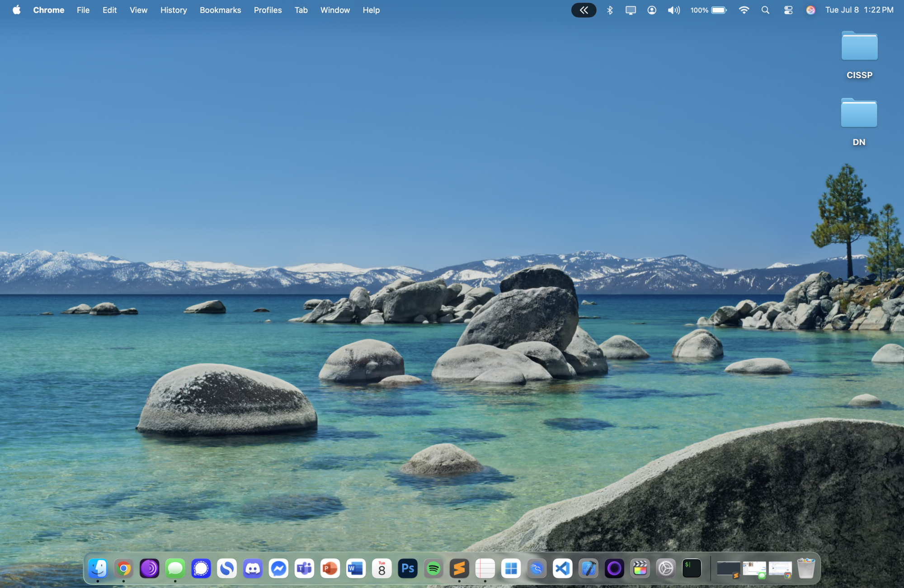
Task: Open the History menu
Action: [x=173, y=10]
